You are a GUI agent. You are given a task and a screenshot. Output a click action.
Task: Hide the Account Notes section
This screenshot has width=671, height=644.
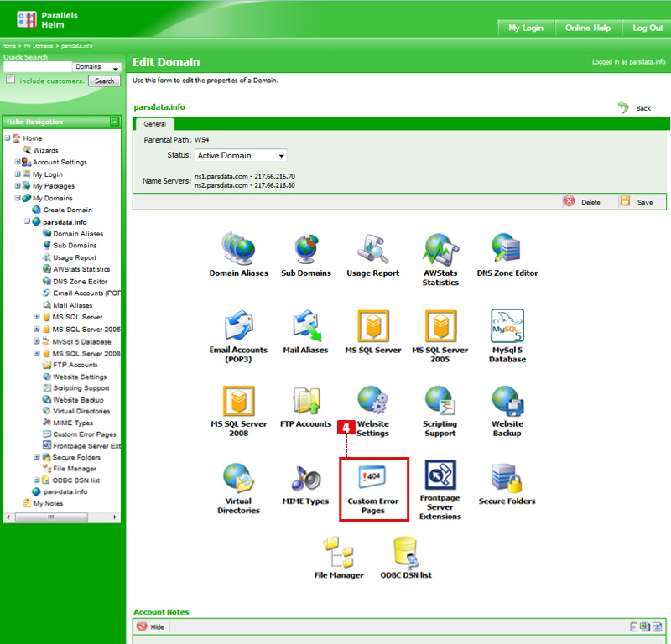[x=151, y=626]
